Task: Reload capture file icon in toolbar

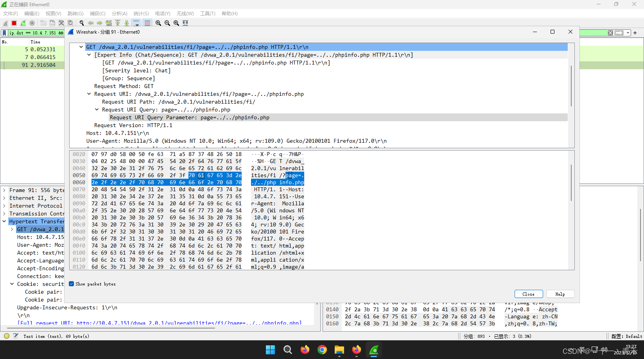Action: pos(70,23)
